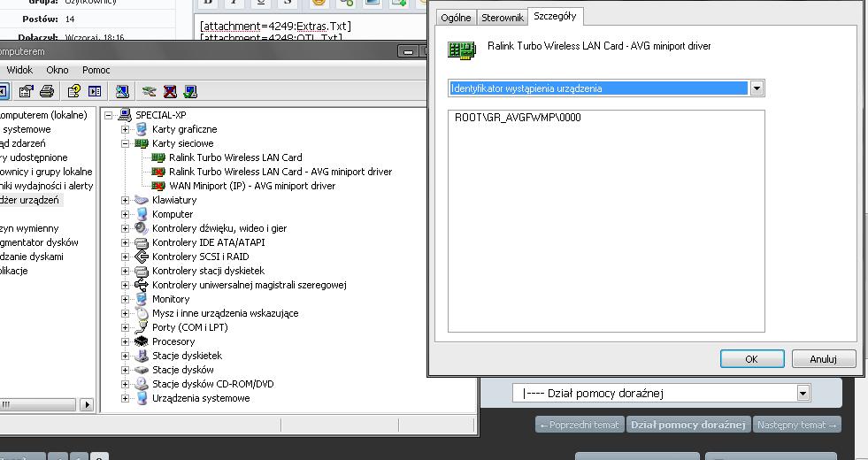The height and width of the screenshot is (460, 868).
Task: Click the Print toolbar icon
Action: point(47,91)
